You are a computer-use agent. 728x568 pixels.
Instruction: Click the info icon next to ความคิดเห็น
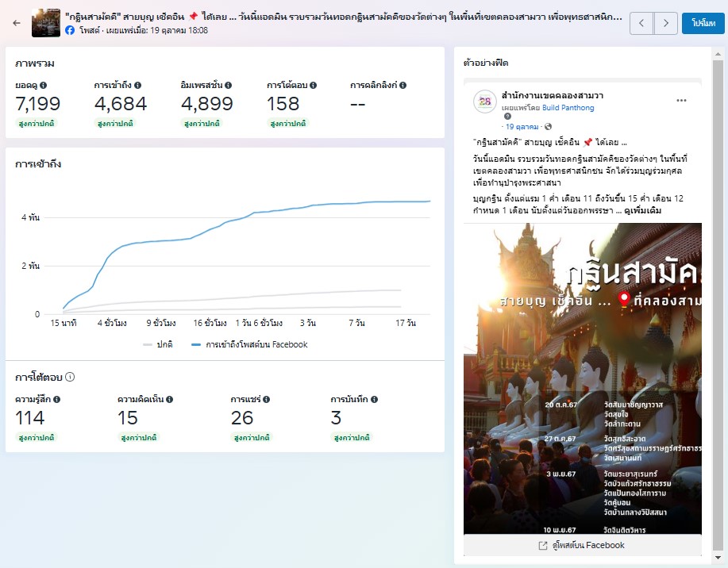pos(169,400)
